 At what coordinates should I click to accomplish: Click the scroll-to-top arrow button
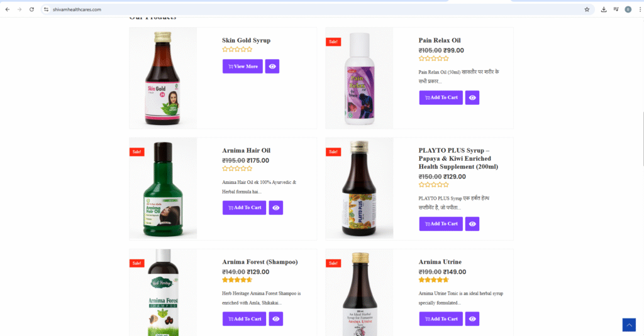629,325
